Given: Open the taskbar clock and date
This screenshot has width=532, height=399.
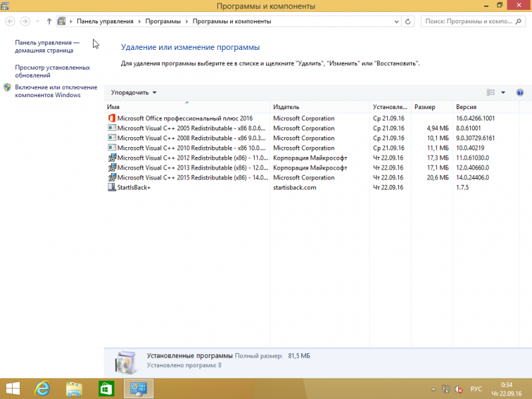Looking at the screenshot, I should click(x=507, y=389).
